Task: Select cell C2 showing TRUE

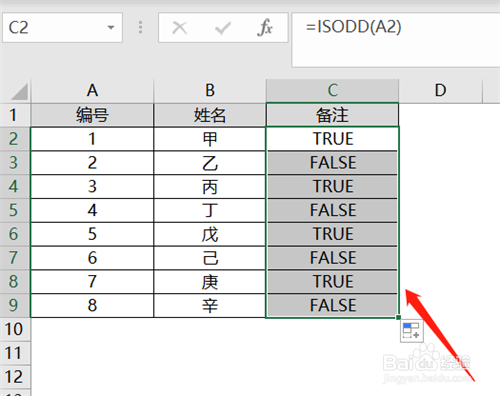Action: [x=332, y=139]
